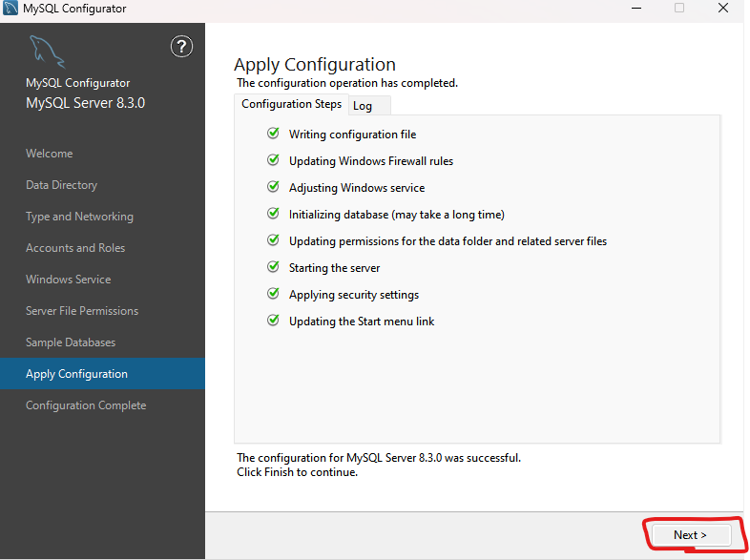The height and width of the screenshot is (560, 750).
Task: Click the check icon beside Adjusting Windows service
Action: tap(273, 186)
